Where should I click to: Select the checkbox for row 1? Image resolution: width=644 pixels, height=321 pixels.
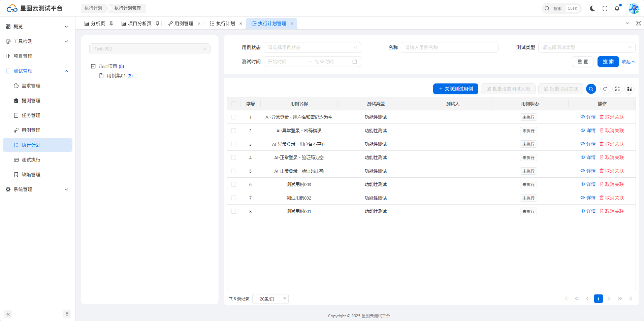point(234,117)
